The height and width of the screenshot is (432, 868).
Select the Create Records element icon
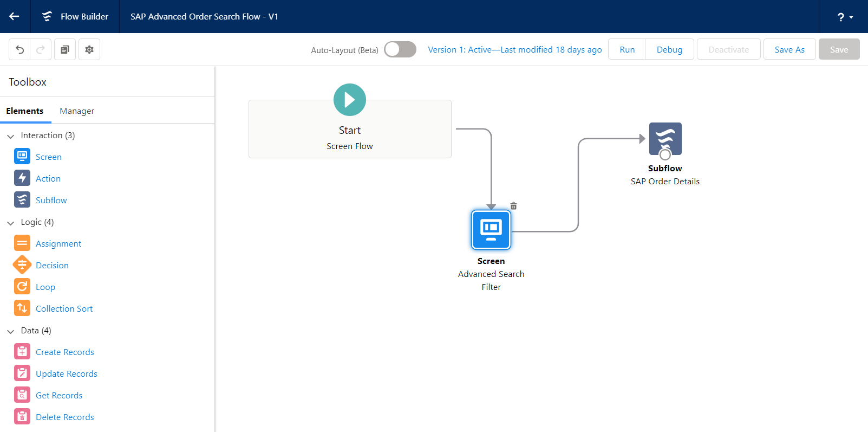tap(22, 351)
